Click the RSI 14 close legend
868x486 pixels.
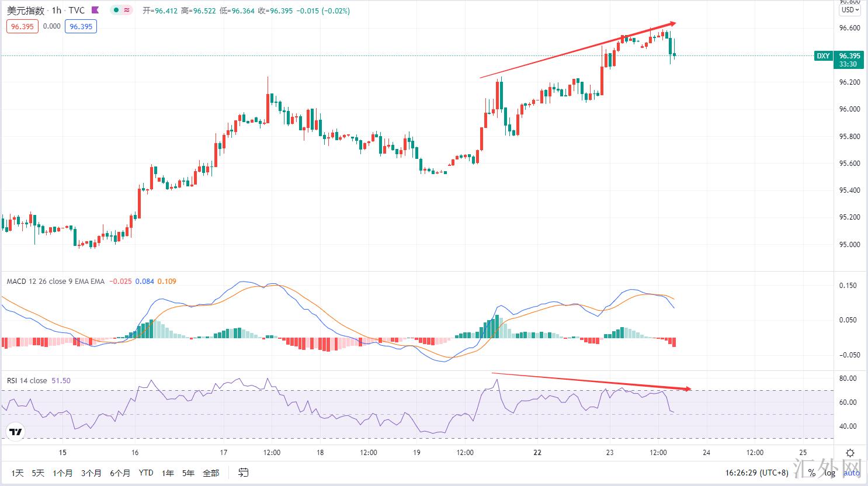[x=27, y=380]
